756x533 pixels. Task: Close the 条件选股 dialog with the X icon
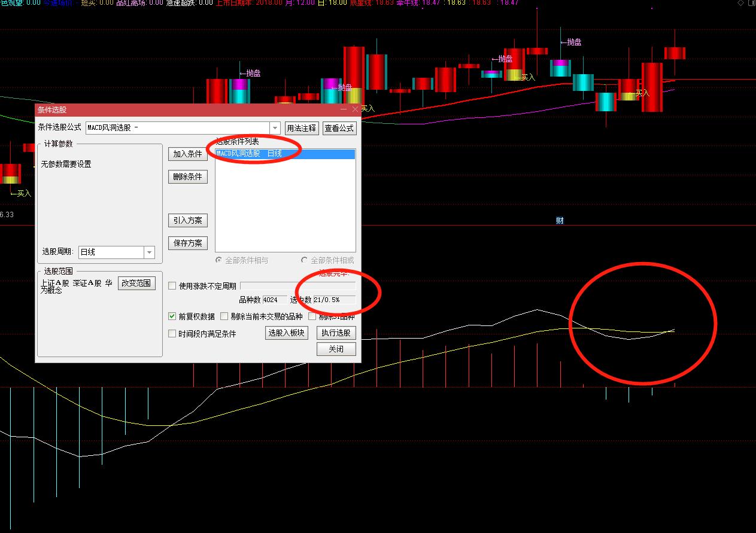(x=355, y=109)
